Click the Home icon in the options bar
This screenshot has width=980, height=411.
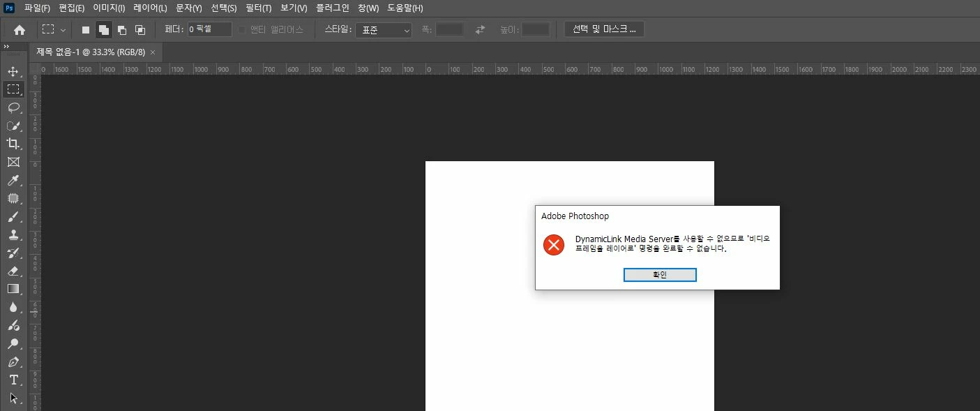point(20,30)
